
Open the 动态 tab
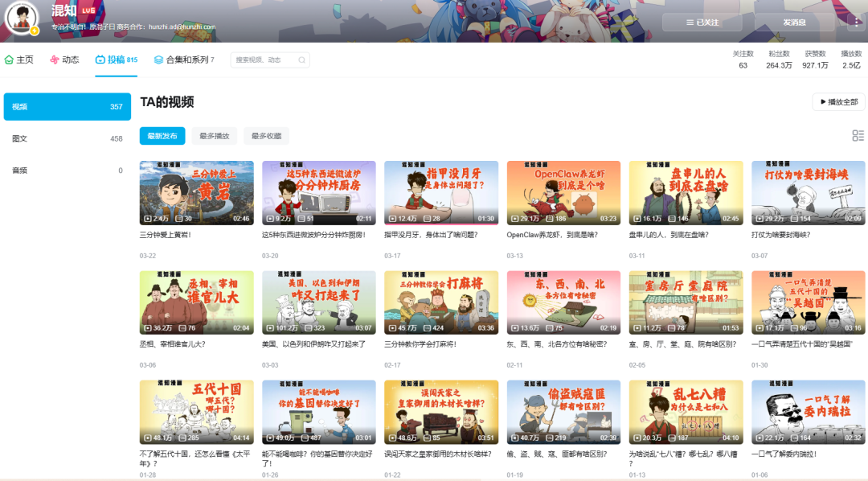coord(64,60)
